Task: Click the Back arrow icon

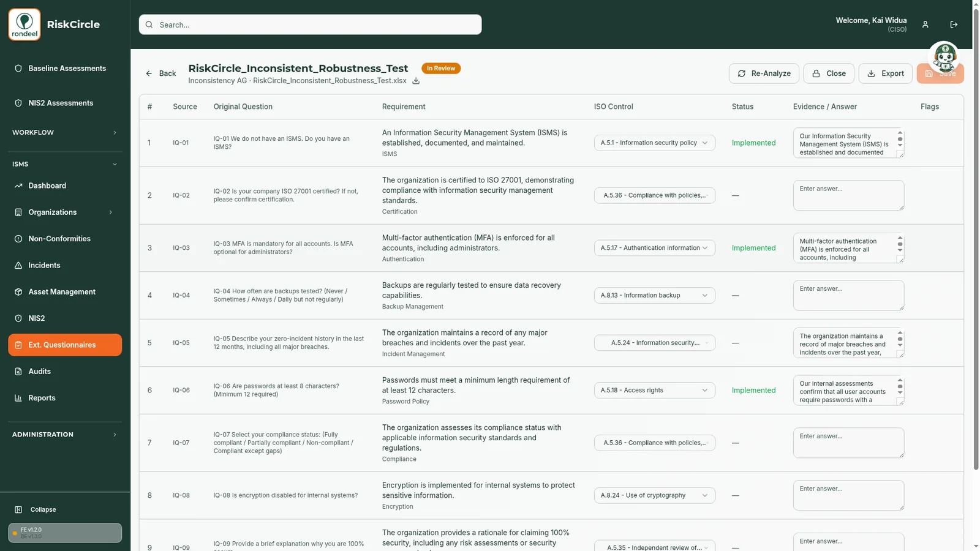Action: pos(149,73)
